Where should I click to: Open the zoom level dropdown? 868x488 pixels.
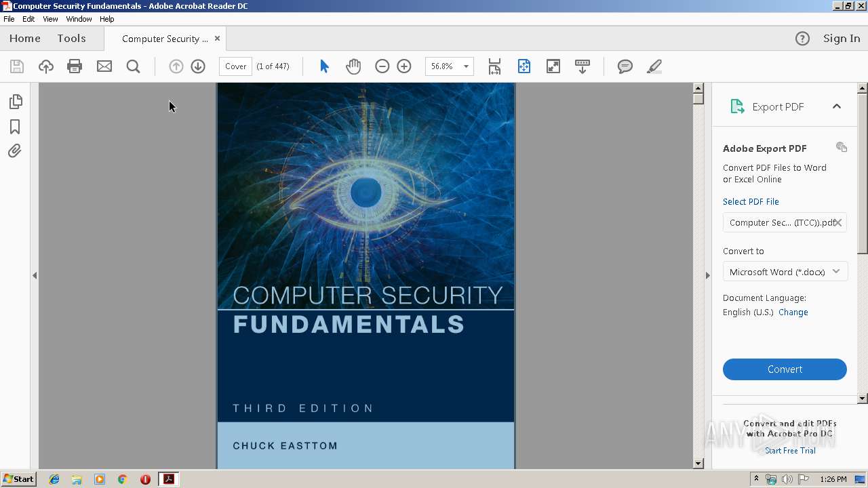[466, 66]
